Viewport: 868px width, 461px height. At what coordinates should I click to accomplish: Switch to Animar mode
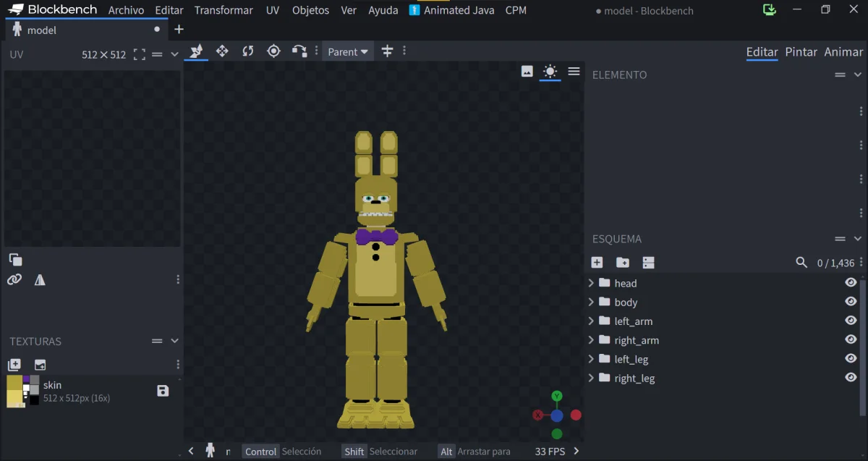[843, 52]
